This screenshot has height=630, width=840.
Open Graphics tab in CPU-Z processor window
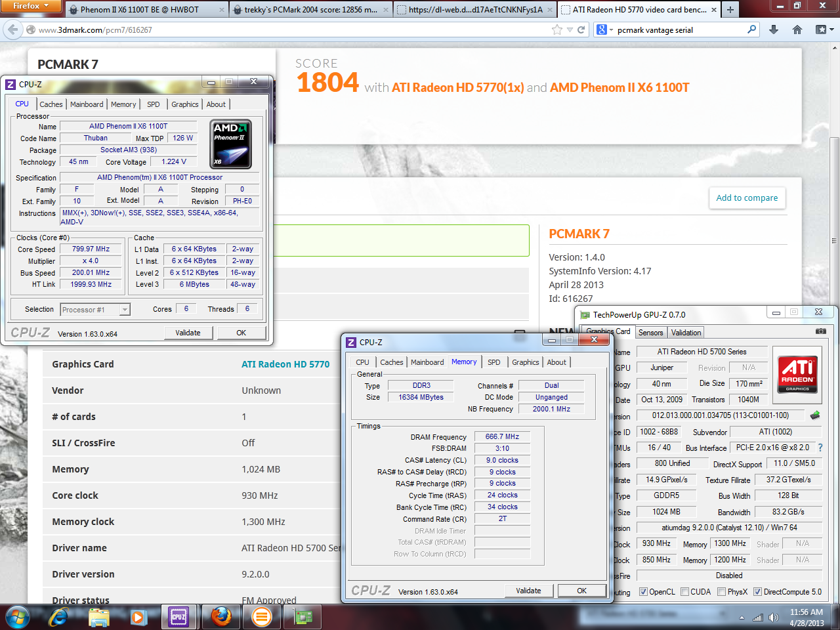pyautogui.click(x=185, y=104)
